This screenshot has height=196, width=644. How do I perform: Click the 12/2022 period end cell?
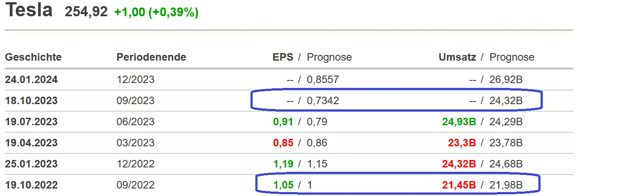136,164
